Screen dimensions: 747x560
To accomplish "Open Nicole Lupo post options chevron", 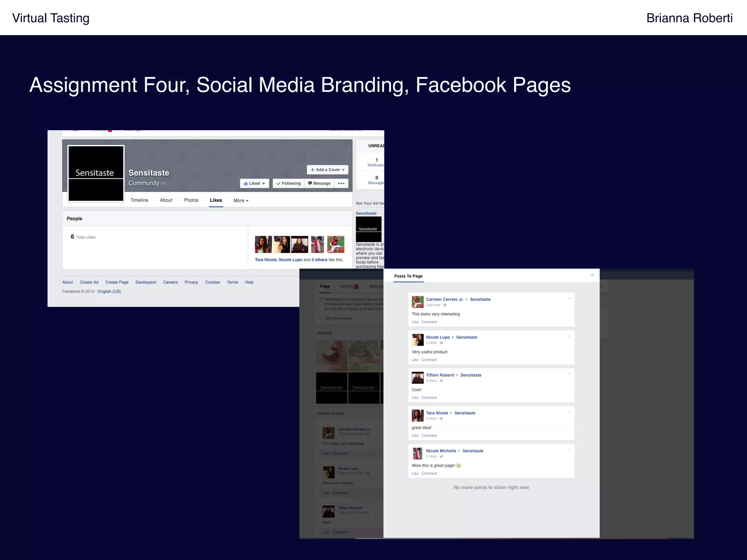I will [569, 336].
